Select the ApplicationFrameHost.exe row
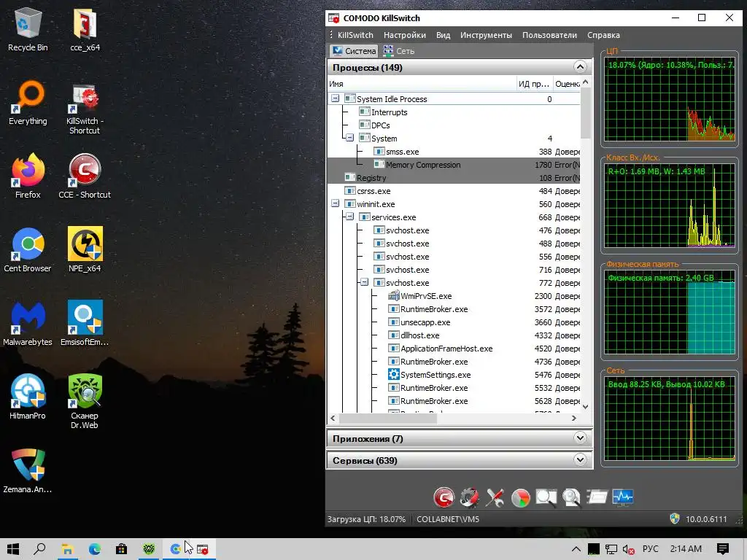 coord(454,348)
